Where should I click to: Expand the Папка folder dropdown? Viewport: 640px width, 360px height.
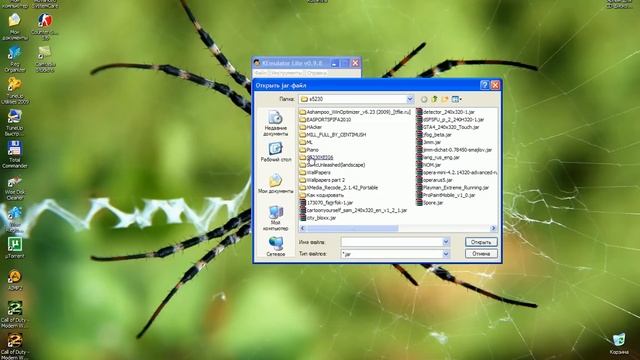coord(410,99)
